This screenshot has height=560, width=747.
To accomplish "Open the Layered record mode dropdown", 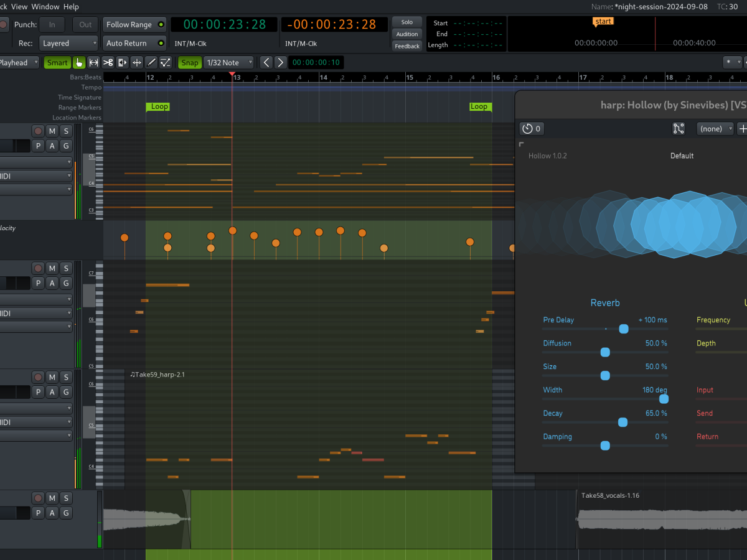I will [x=68, y=44].
